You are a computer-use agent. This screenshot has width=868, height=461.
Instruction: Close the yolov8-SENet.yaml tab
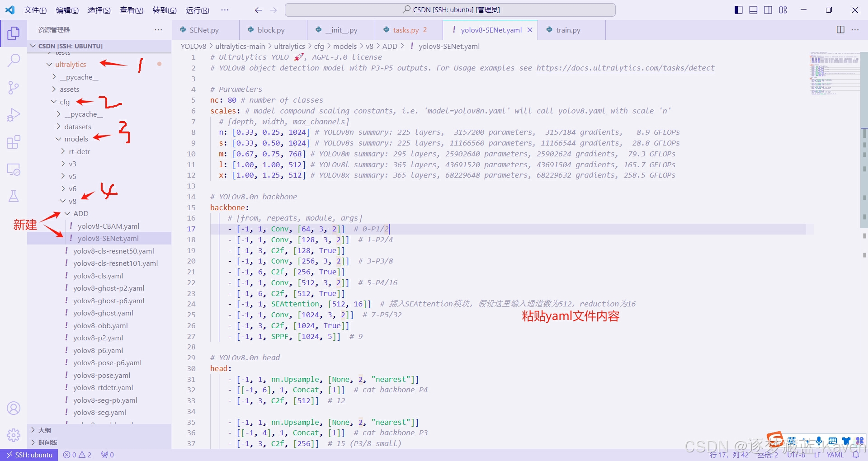[530, 30]
